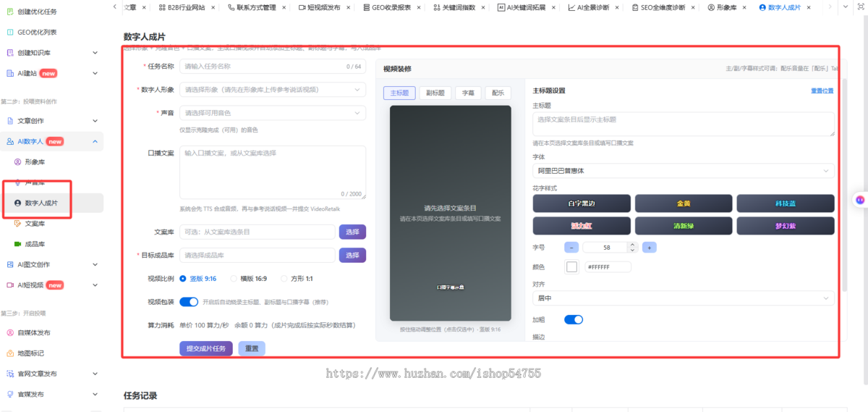Click the 地图标记 map pin icon
The width and height of the screenshot is (868, 412).
tap(10, 353)
